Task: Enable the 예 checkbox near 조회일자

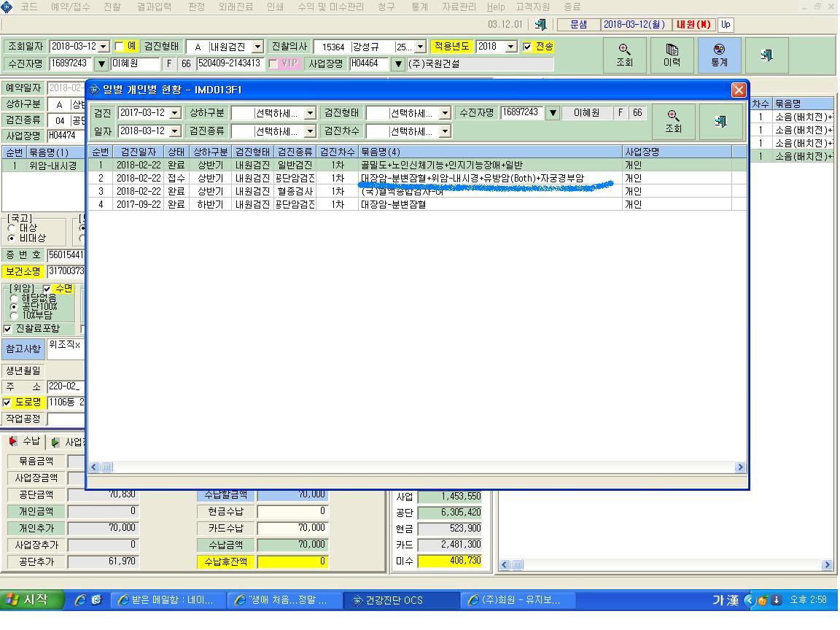Action: click(x=119, y=47)
